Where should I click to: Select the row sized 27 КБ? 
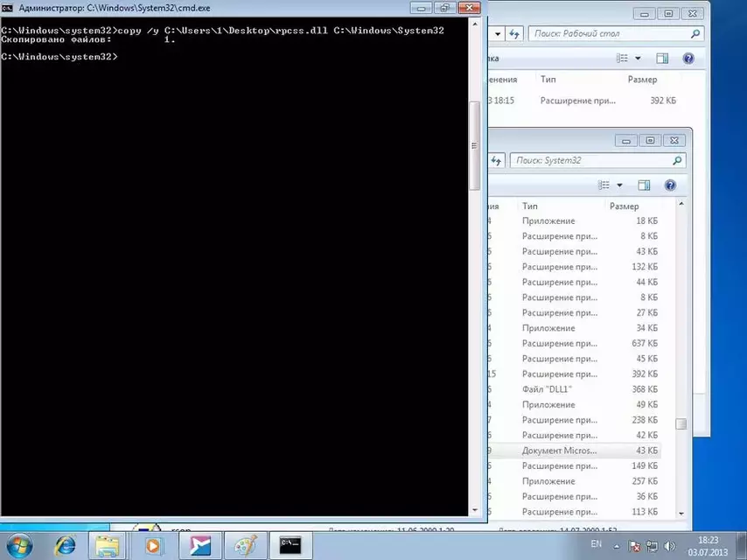[x=574, y=312]
